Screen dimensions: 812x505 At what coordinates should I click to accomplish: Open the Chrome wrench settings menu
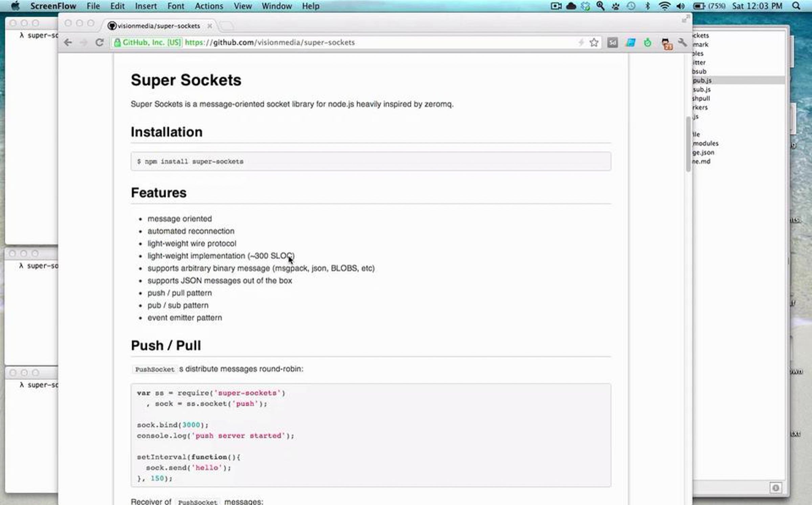click(683, 43)
